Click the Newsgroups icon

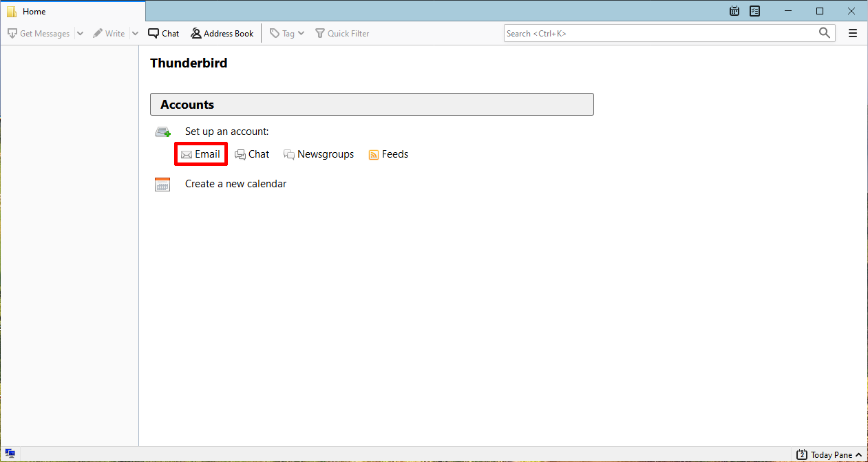pos(289,155)
